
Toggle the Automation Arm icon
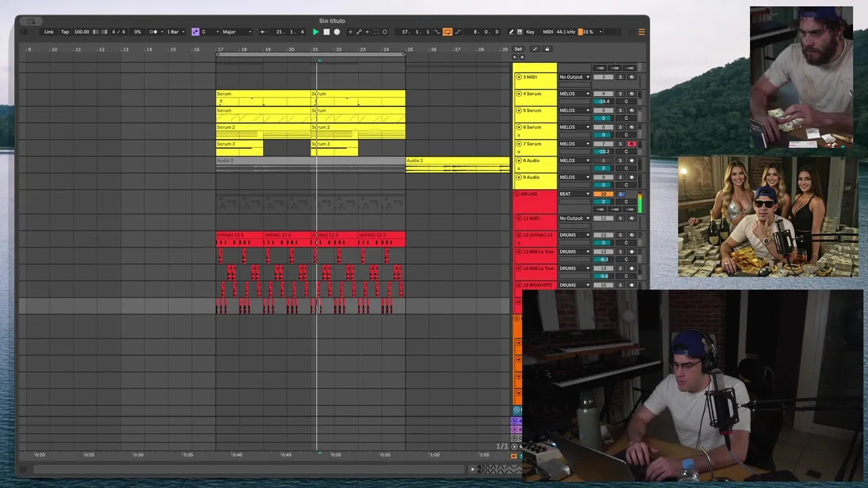[x=359, y=32]
